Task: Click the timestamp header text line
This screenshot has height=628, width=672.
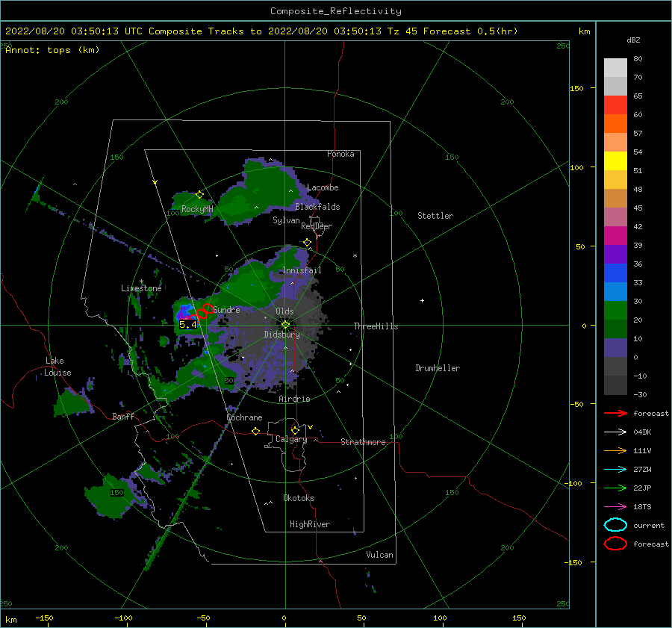Action: pyautogui.click(x=261, y=31)
